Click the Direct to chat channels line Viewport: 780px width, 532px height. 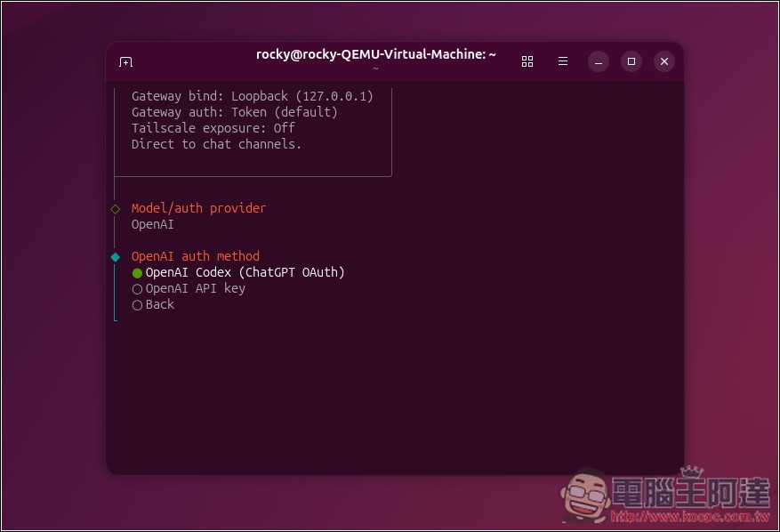pos(216,144)
